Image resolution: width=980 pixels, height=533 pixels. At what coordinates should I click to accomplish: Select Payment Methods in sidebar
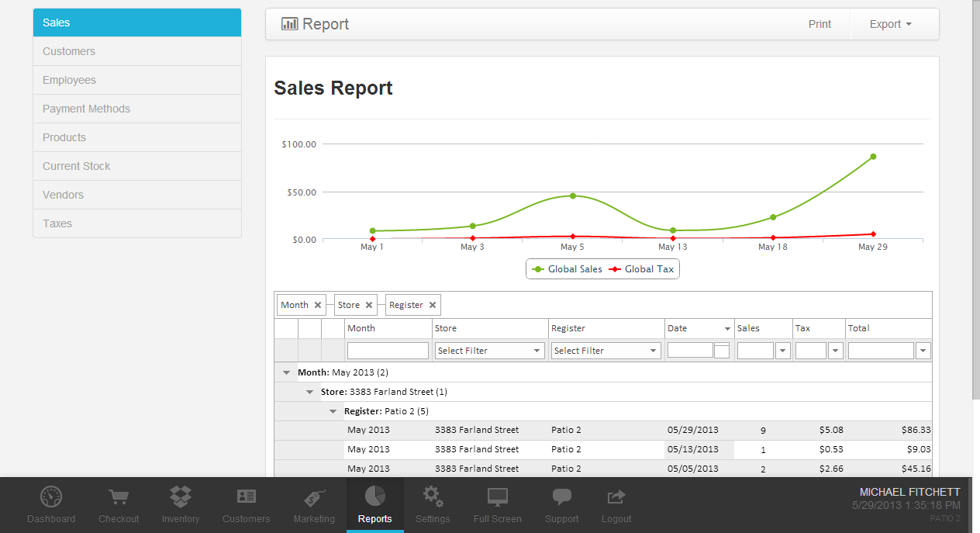(x=86, y=109)
